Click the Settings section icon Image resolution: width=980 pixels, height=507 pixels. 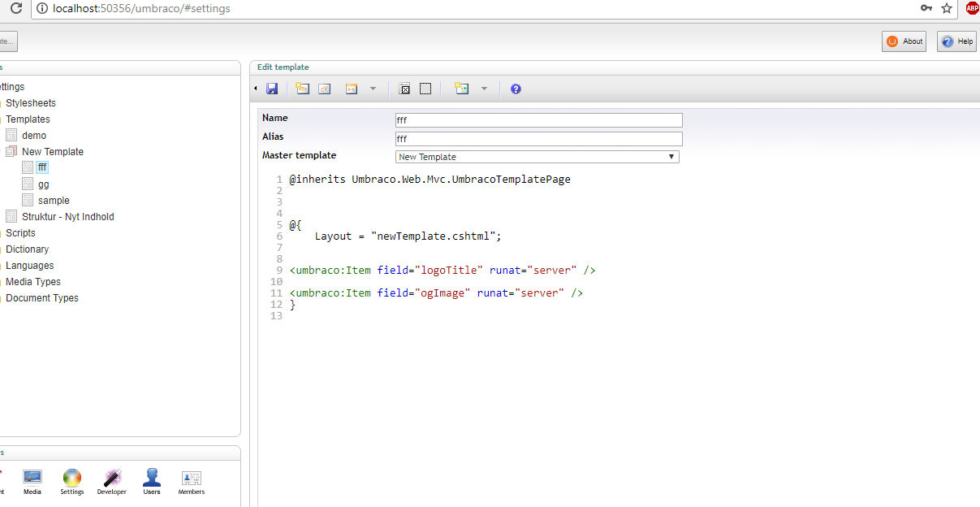pos(72,481)
